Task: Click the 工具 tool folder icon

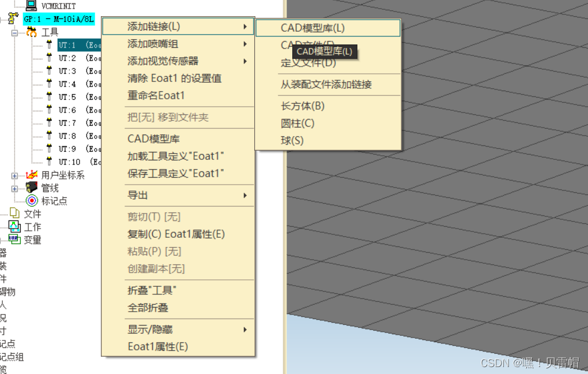Action: (32, 32)
